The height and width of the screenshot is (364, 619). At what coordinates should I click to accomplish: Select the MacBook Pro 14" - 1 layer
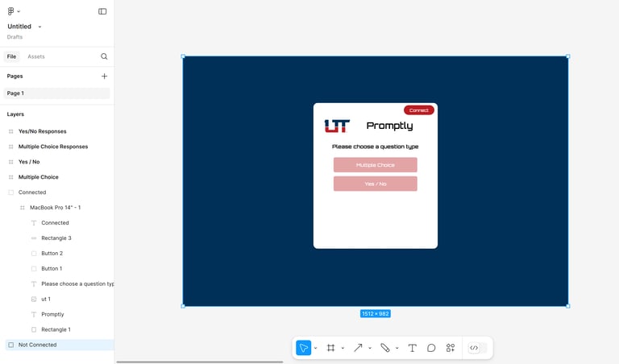tap(57, 208)
